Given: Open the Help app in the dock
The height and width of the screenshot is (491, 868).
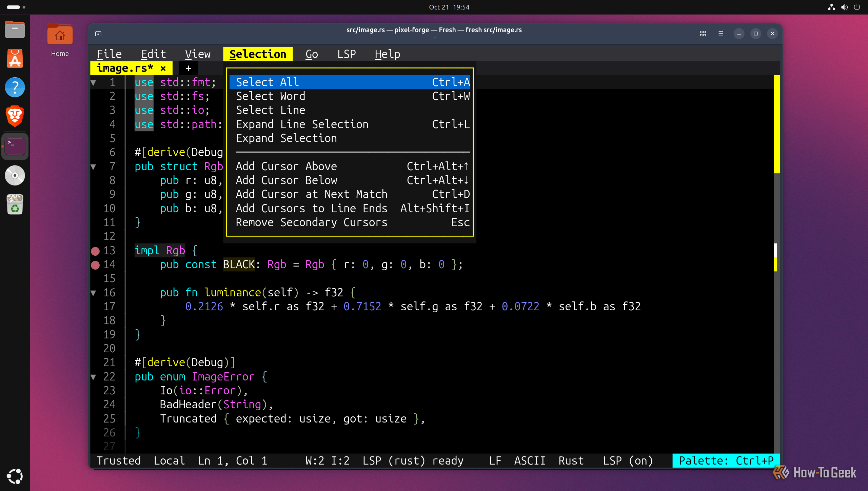Looking at the screenshot, I should (x=15, y=87).
